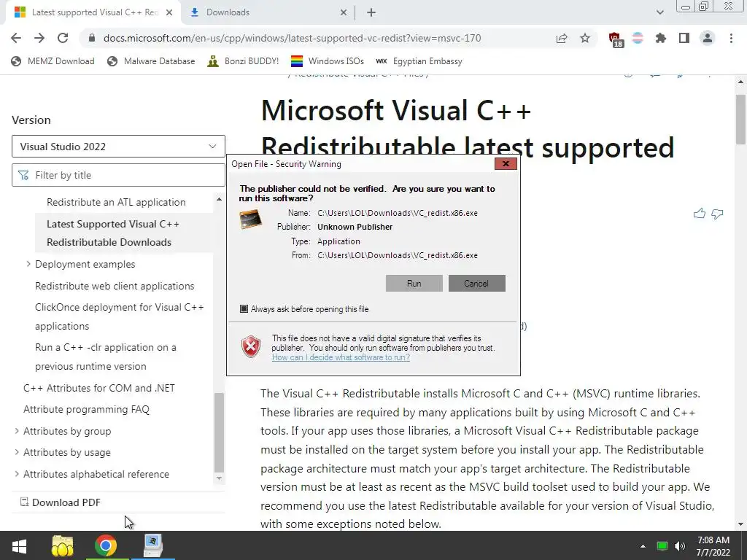Open Chrome extensions puzzle icon
This screenshot has width=747, height=560.
coord(661,38)
